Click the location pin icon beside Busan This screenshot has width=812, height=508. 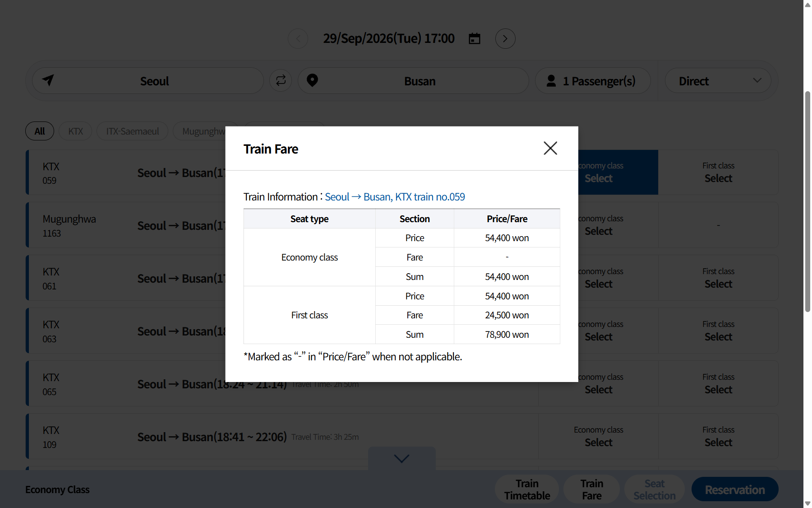312,80
